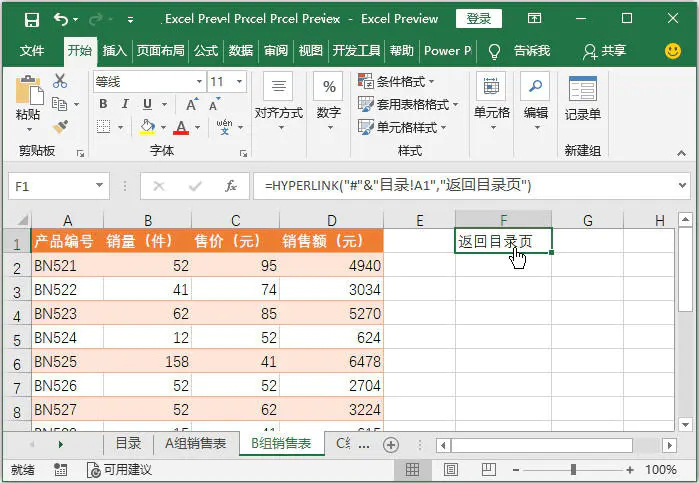Toggle Bold formatting
699x483 pixels.
103,104
